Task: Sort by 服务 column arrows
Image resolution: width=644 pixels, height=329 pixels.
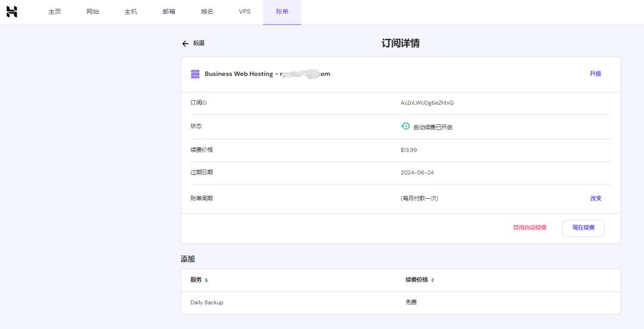Action: tap(206, 280)
